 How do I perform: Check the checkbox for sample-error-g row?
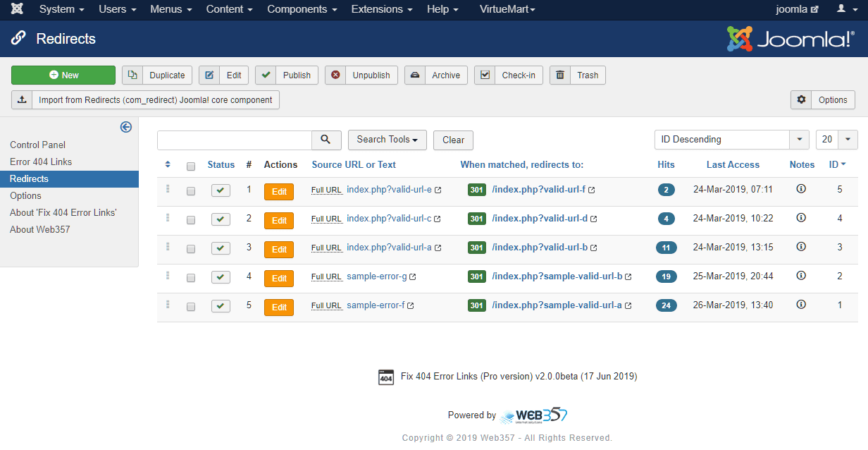click(191, 278)
